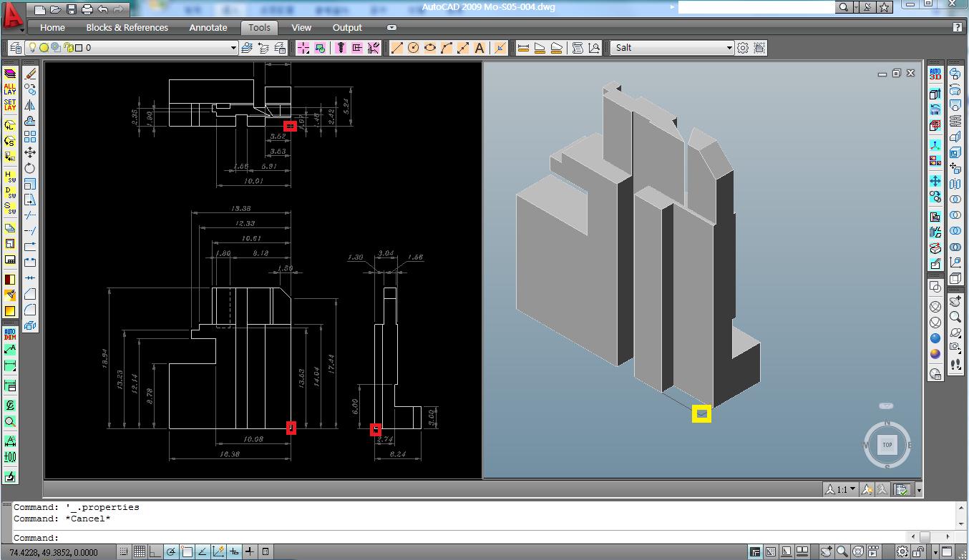Click the Plot printer icon in quick access

coord(87,9)
